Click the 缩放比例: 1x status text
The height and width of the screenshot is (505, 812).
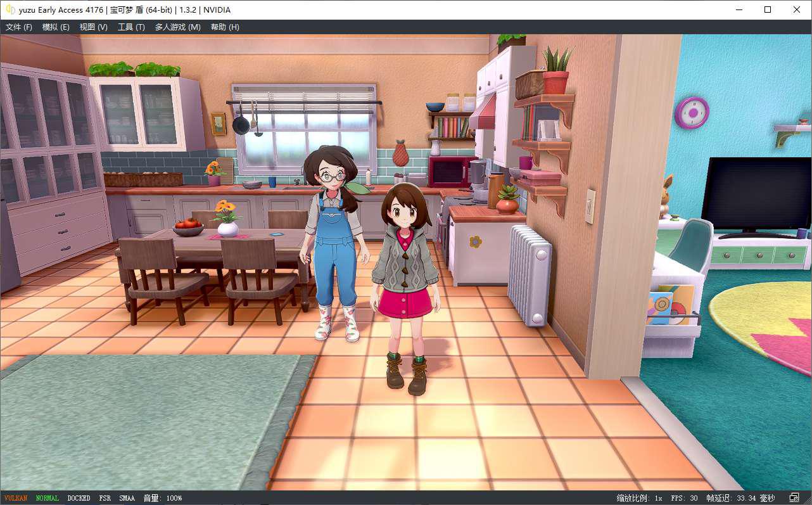tap(639, 498)
